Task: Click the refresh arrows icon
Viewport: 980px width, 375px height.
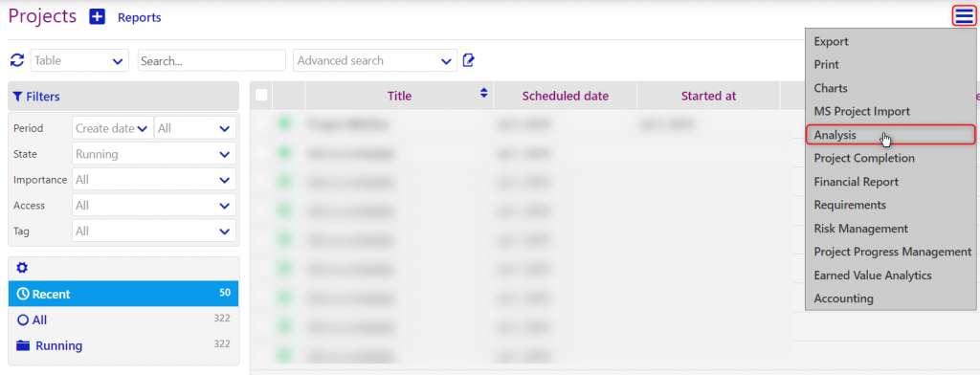Action: 17,60
